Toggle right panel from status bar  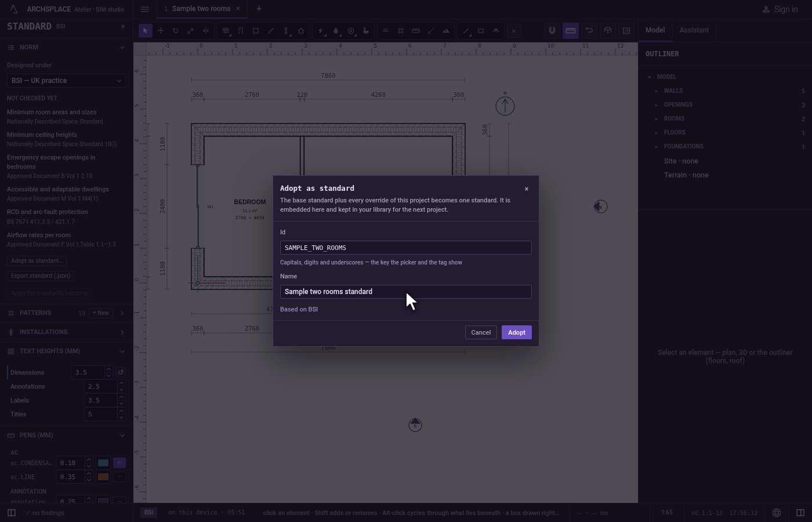[800, 513]
